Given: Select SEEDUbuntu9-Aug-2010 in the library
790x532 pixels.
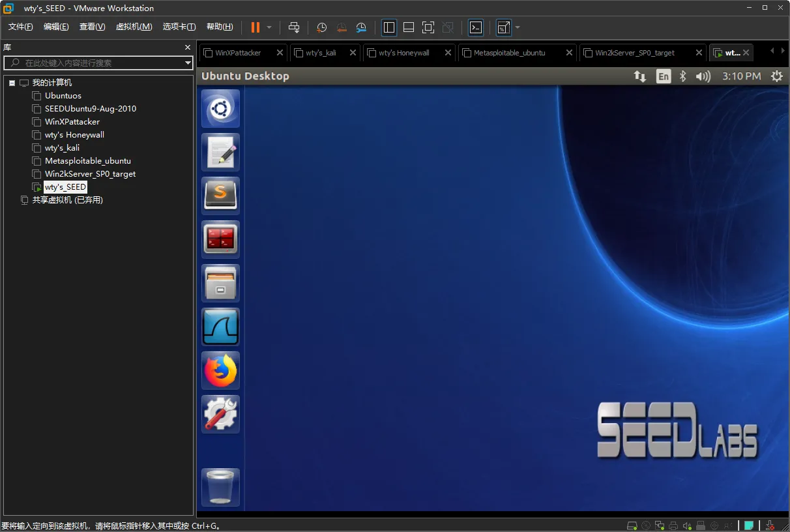Looking at the screenshot, I should (91, 109).
